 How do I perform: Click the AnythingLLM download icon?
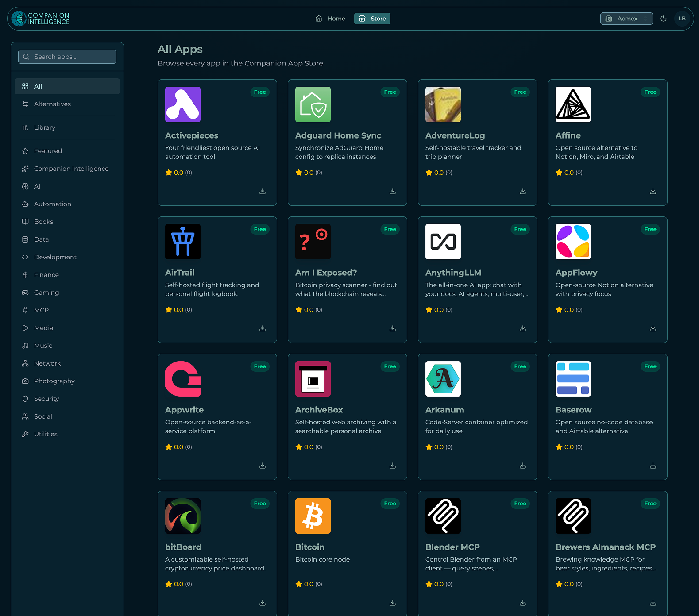pos(523,328)
